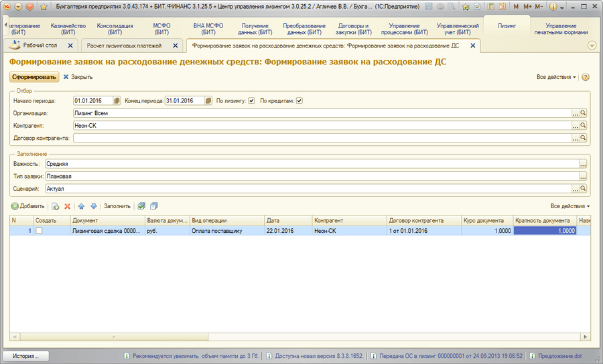
Task: Open the Лизинг section
Action: pos(507,25)
